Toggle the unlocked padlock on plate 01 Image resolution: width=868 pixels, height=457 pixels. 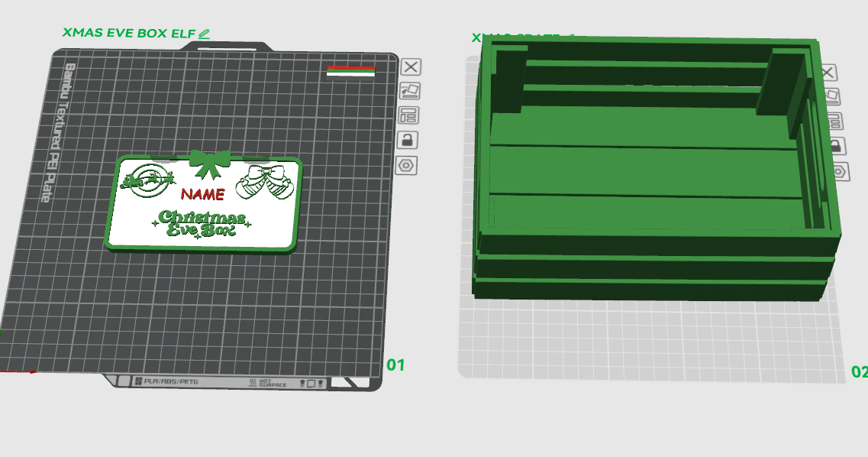click(408, 140)
